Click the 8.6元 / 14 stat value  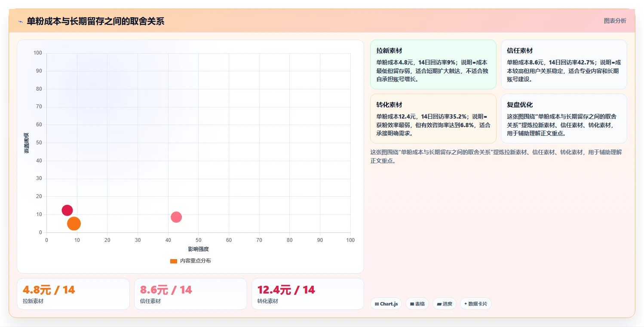pos(166,290)
